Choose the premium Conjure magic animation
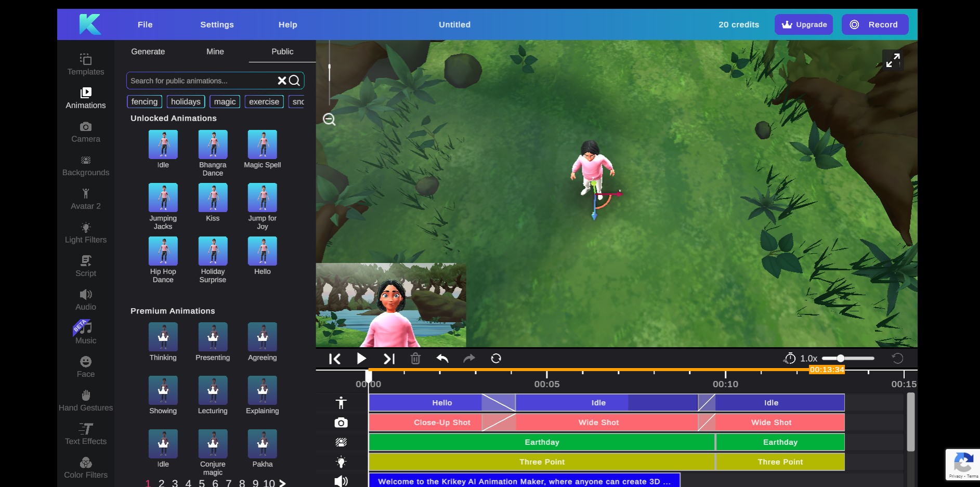 [213, 444]
